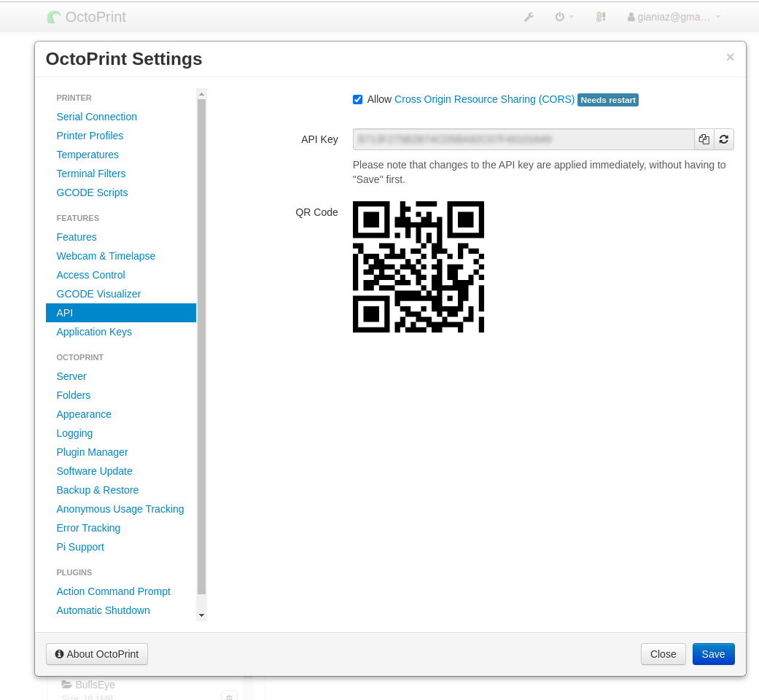Click the OctoPrint logo in navbar

[86, 17]
